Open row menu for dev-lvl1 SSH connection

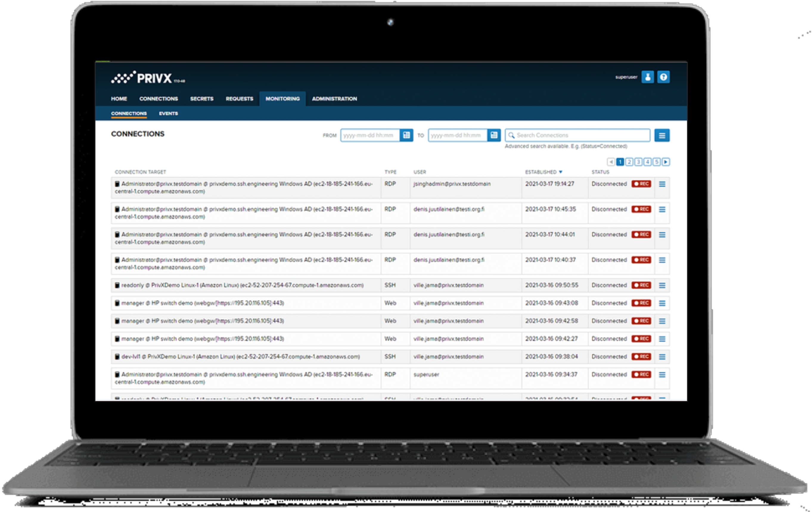pos(662,357)
